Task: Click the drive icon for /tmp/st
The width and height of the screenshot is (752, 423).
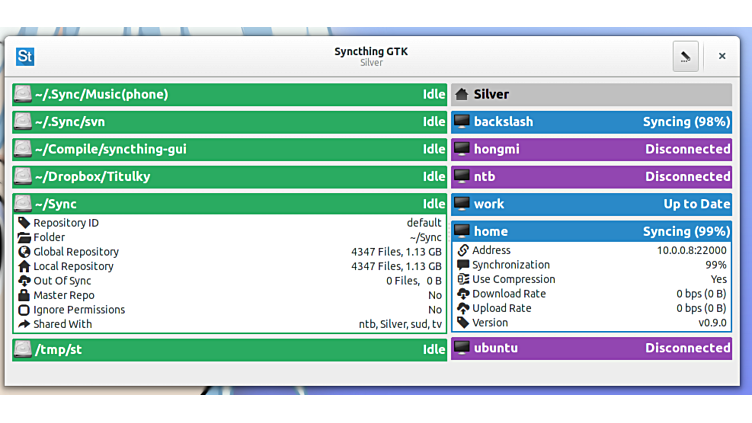Action: point(23,349)
